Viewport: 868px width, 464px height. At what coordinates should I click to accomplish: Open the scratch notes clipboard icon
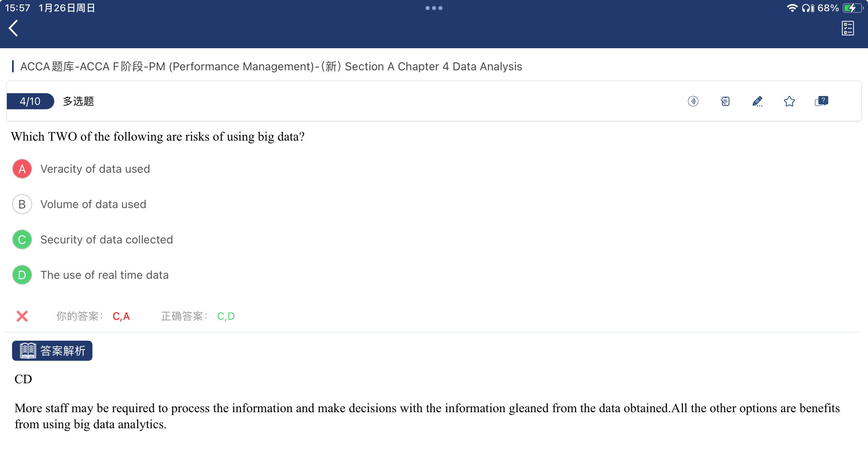[x=725, y=101]
